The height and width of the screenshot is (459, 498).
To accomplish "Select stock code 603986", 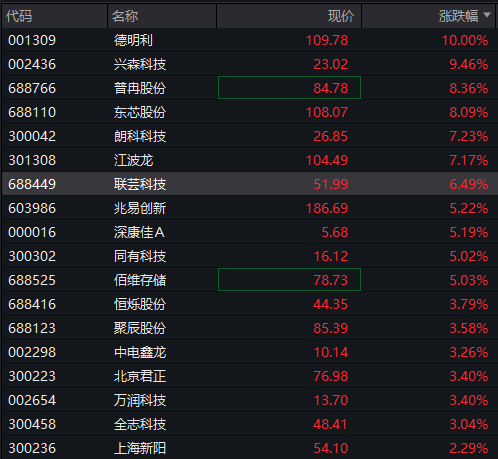I will [x=32, y=208].
